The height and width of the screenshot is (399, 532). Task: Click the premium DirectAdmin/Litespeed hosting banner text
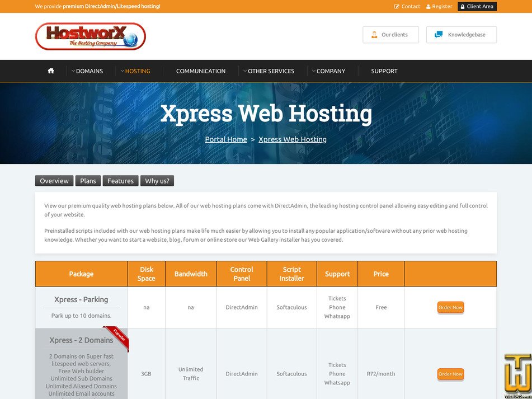click(112, 7)
